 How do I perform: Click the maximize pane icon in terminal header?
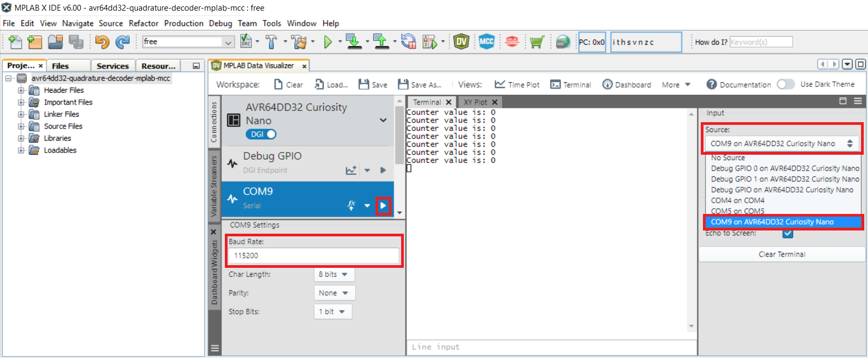(x=843, y=101)
